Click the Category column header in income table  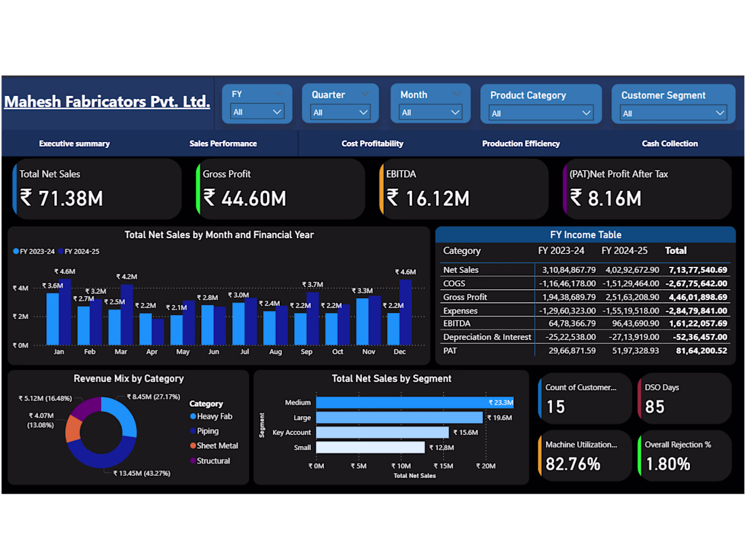(462, 250)
